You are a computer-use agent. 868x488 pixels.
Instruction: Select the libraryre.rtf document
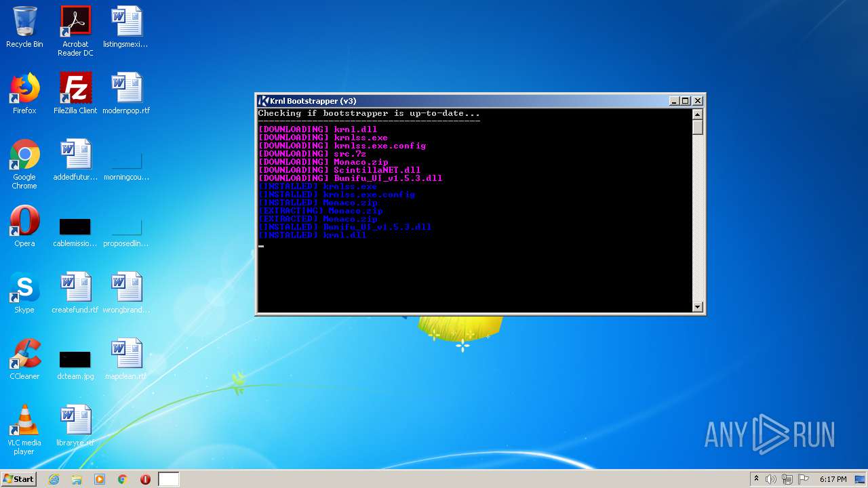(x=75, y=426)
